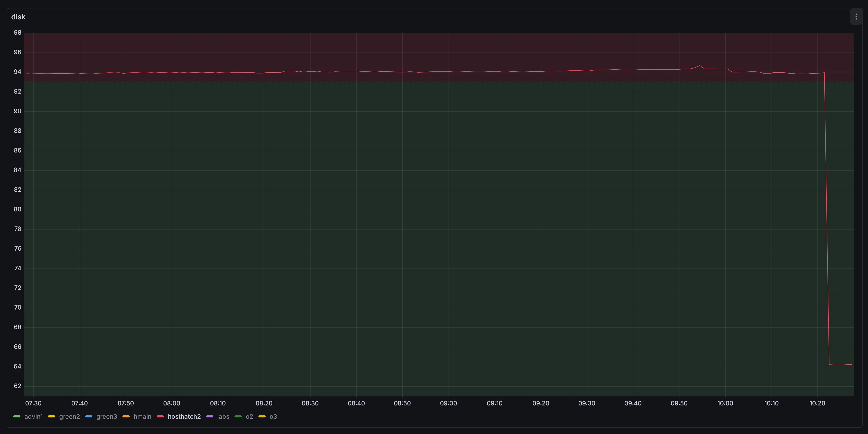868x434 pixels.
Task: Click the green3 blue legend color marker
Action: tap(89, 416)
